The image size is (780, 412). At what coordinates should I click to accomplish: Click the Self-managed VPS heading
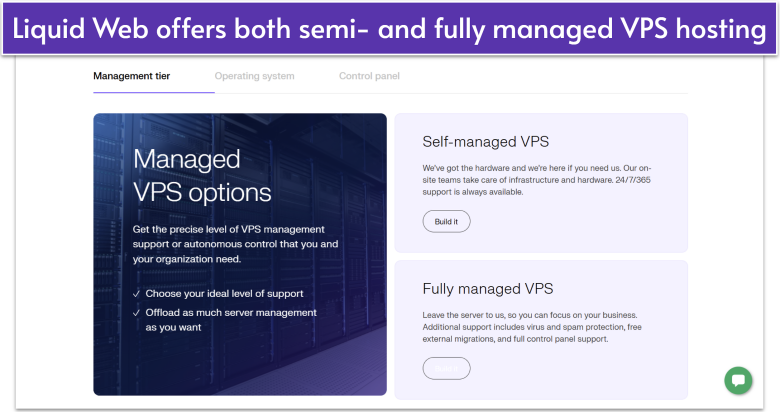point(485,142)
